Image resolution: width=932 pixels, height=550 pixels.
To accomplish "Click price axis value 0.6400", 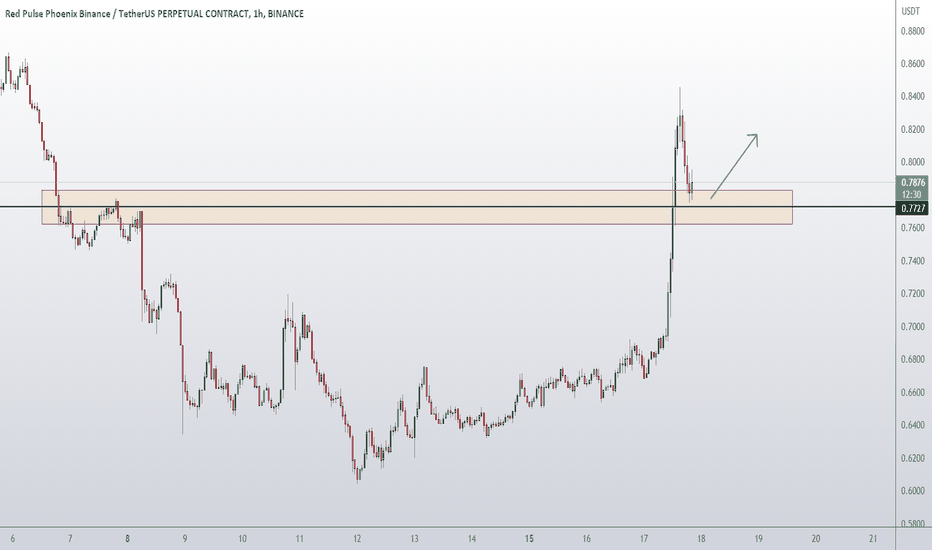I will point(912,425).
